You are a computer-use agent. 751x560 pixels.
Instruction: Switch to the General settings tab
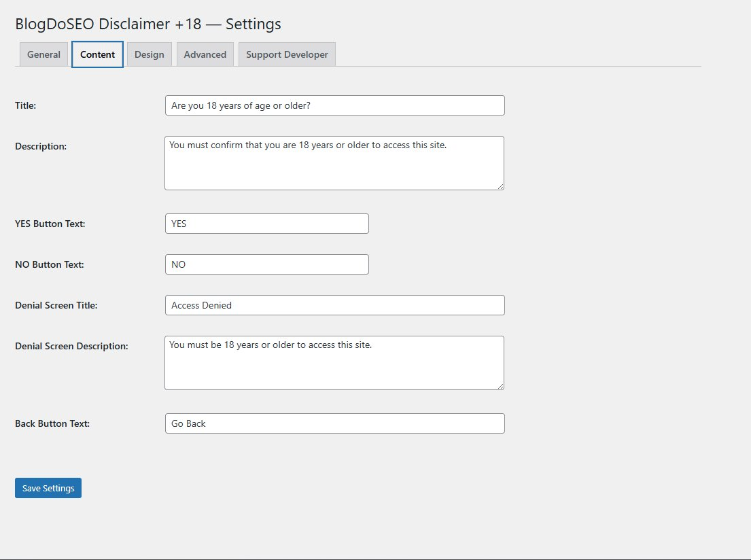[43, 54]
